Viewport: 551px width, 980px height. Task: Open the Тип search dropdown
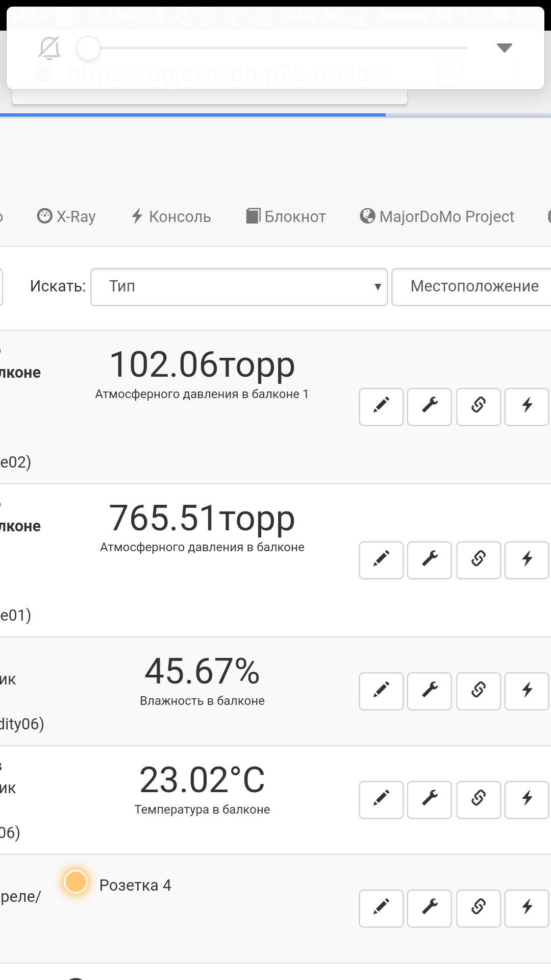tap(239, 287)
